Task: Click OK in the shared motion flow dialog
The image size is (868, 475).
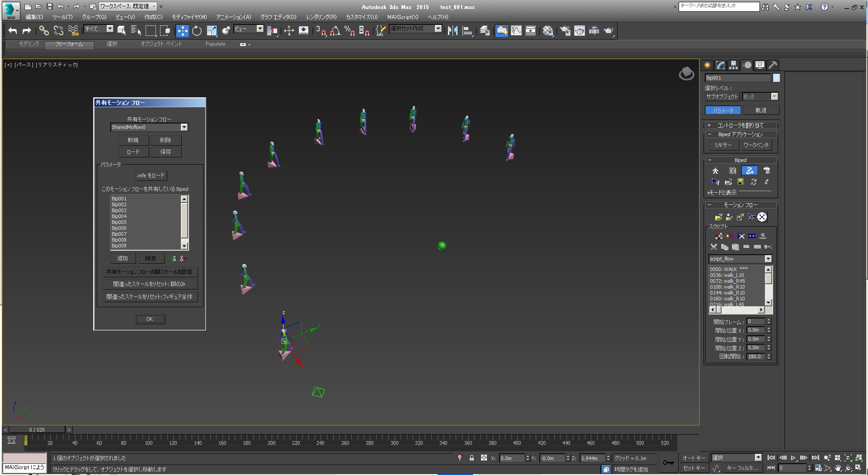Action: (150, 319)
